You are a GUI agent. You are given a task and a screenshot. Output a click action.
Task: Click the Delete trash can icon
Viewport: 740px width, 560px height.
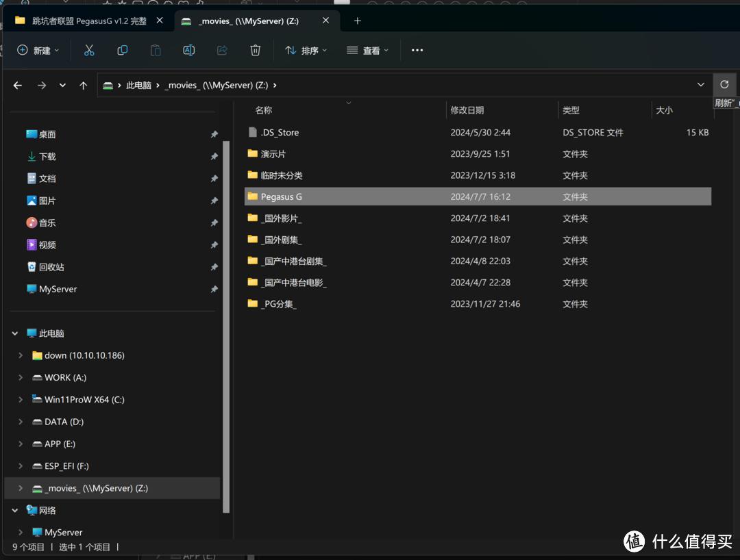click(256, 50)
